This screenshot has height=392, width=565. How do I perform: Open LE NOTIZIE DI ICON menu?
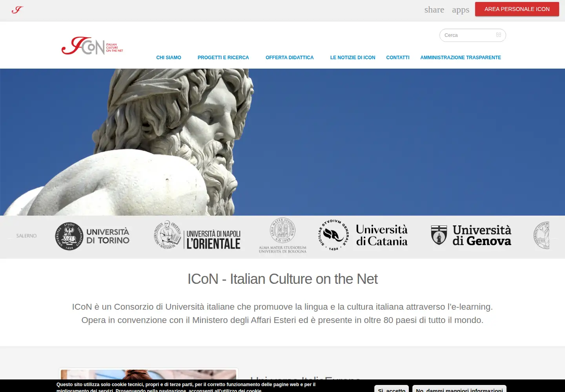[353, 58]
